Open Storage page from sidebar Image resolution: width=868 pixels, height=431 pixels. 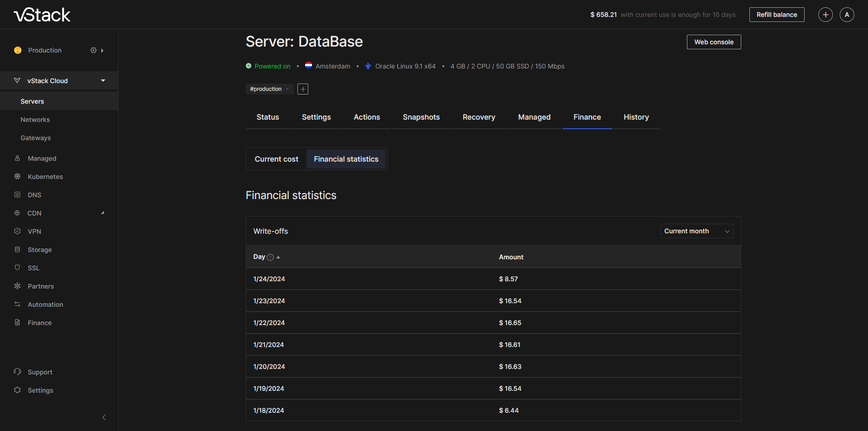point(40,250)
